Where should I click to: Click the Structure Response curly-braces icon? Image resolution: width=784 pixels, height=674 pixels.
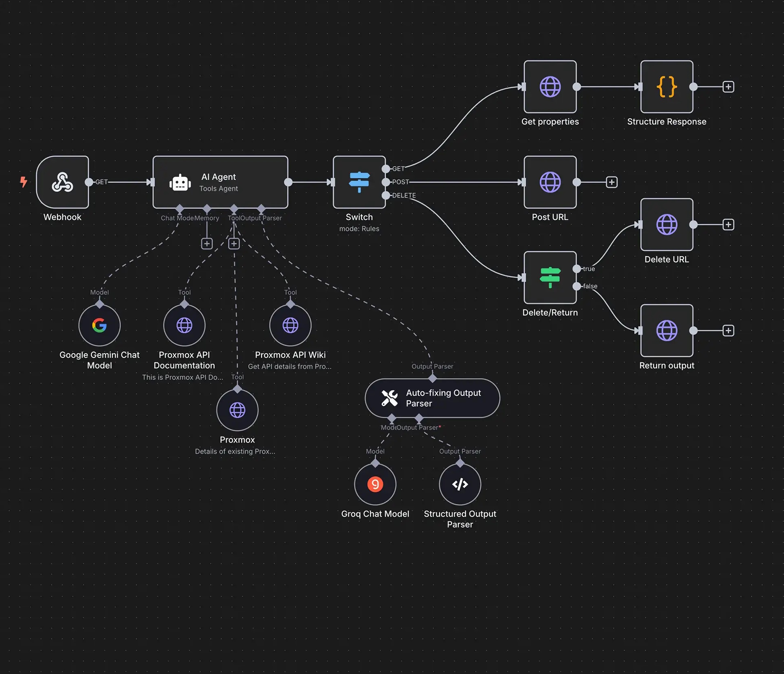pos(666,86)
